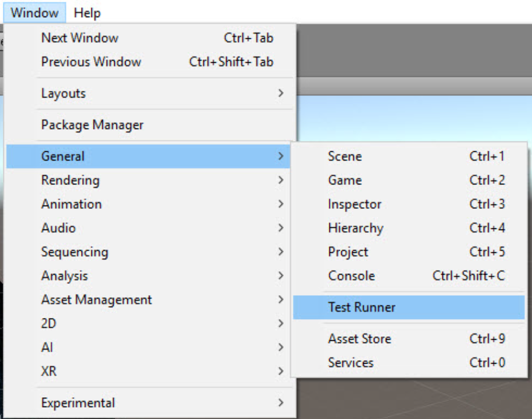
Task: Open the Help menu
Action: click(87, 13)
